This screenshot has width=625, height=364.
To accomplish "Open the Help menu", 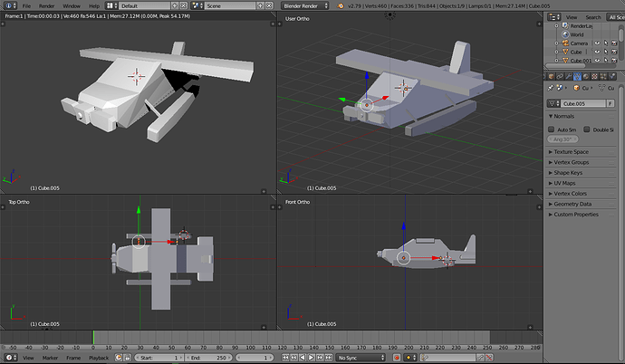I will pyautogui.click(x=94, y=6).
